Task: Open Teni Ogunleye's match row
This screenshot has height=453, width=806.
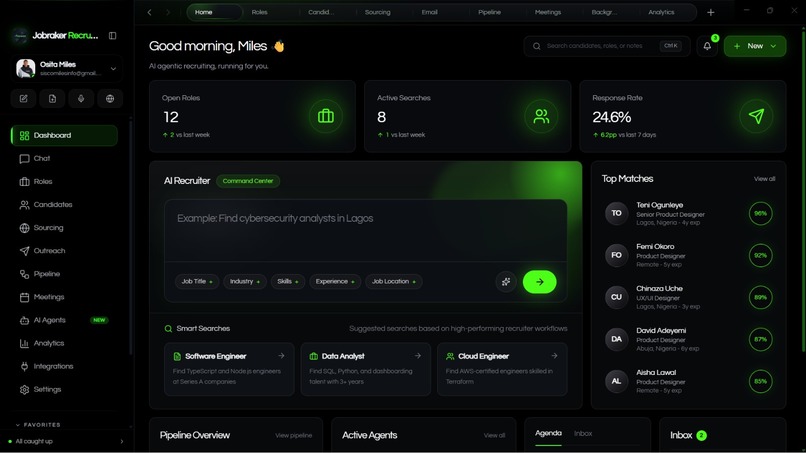Action: [x=689, y=213]
